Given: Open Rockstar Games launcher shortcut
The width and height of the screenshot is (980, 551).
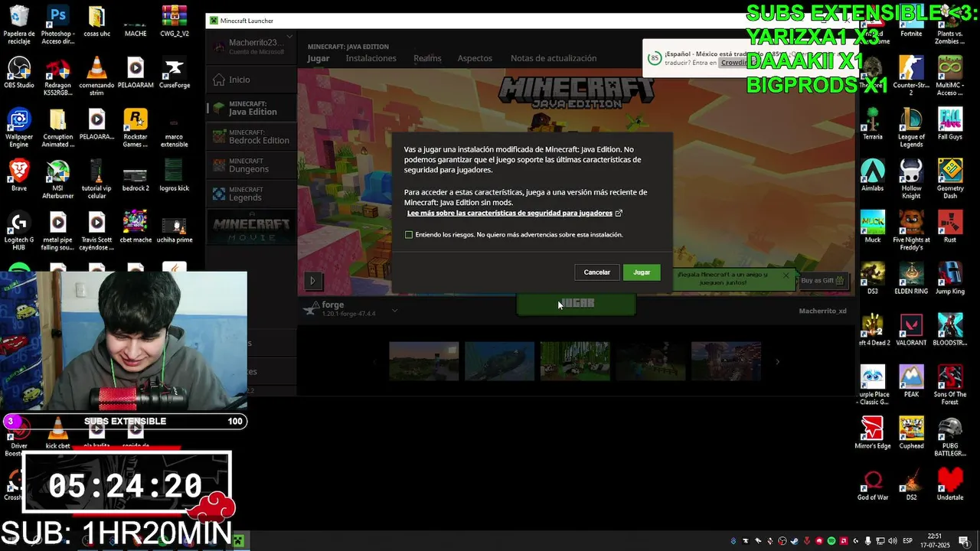Looking at the screenshot, I should point(136,128).
